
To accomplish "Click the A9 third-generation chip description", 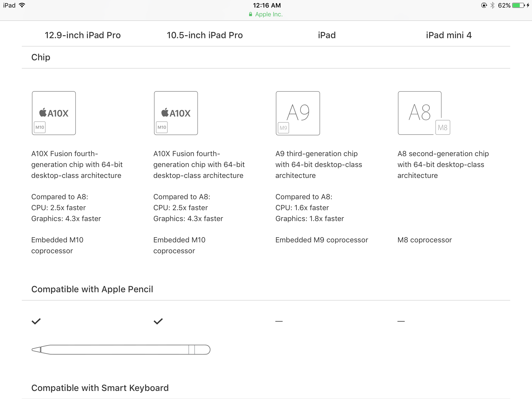I will click(319, 164).
